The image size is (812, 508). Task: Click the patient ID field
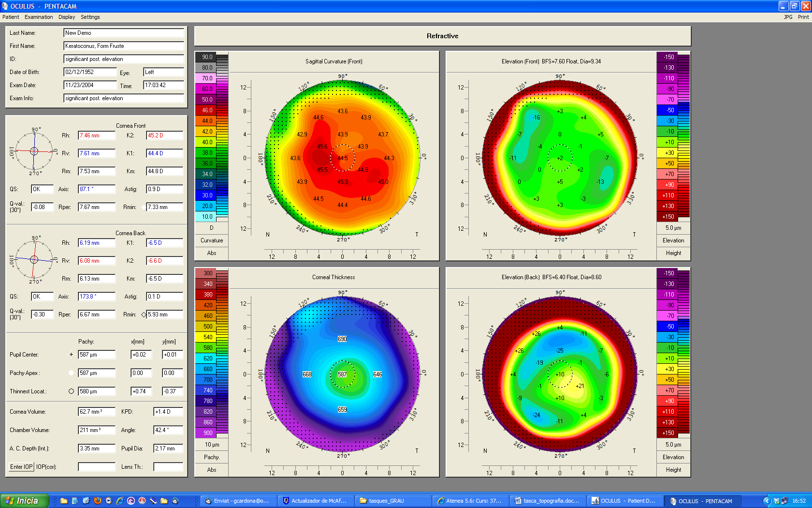[x=124, y=59]
